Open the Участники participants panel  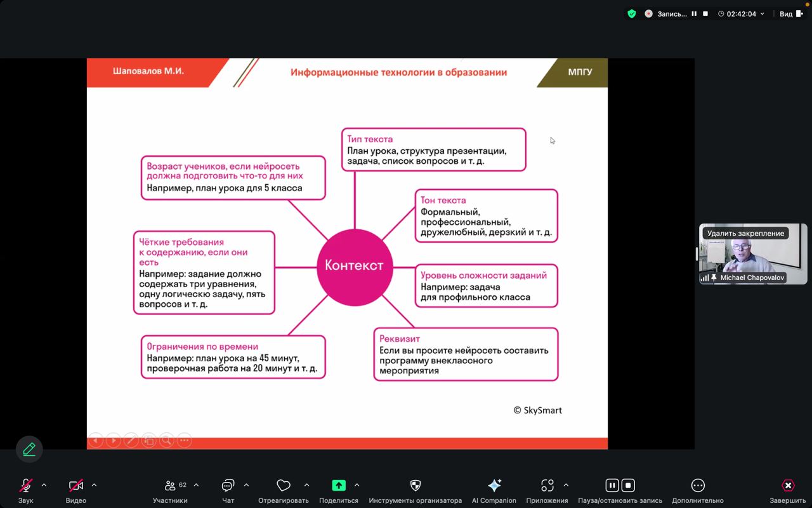[170, 486]
